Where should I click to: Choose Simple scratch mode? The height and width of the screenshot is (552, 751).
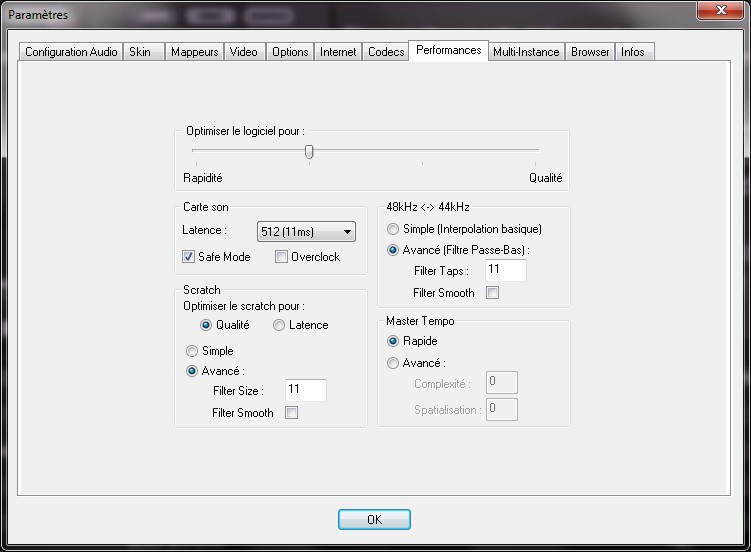click(x=192, y=351)
